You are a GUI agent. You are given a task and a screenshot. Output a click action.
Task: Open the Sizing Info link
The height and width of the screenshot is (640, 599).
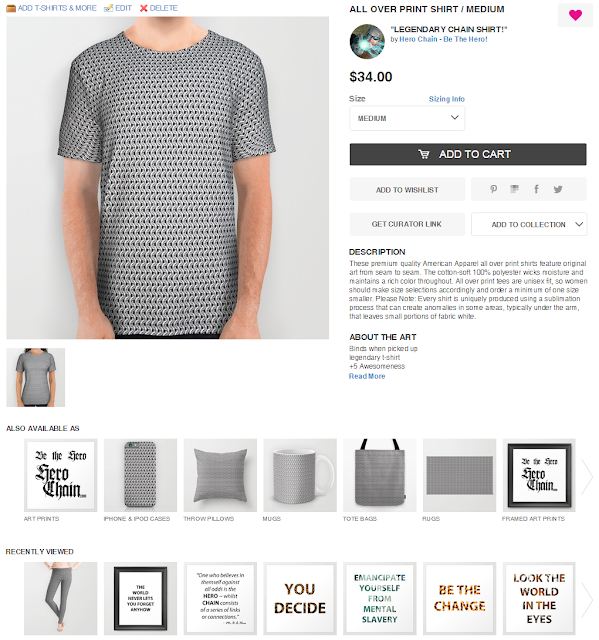tap(446, 99)
